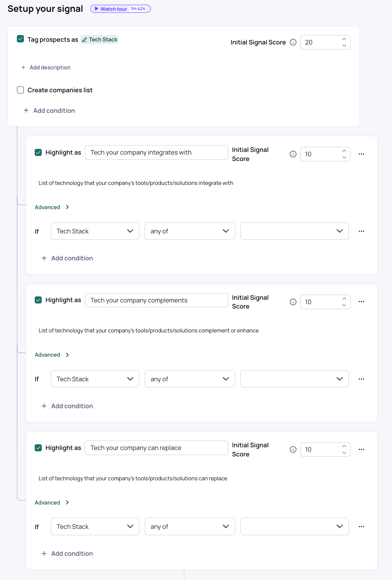The image size is (392, 580).
Task: Uncheck the Tag prospects as checkbox
Action: coord(20,39)
